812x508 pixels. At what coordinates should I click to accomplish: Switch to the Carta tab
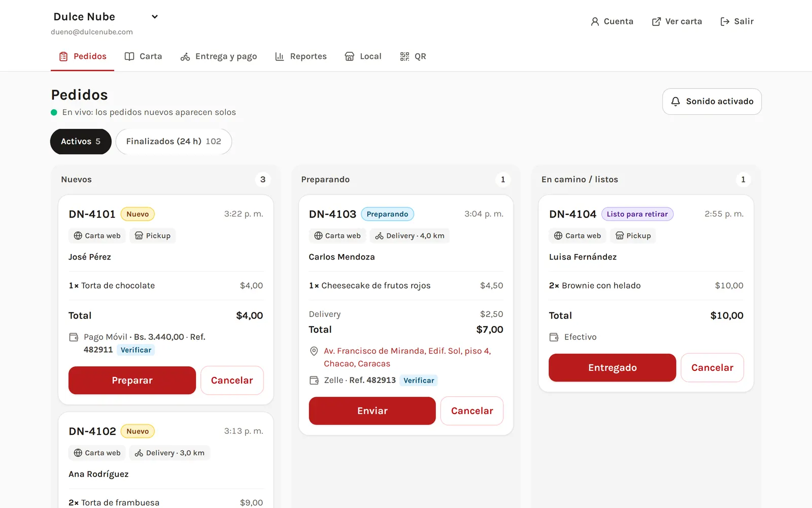point(143,56)
